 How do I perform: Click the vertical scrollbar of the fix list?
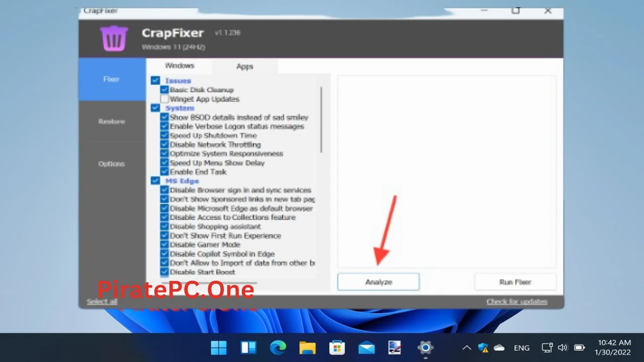click(x=321, y=120)
